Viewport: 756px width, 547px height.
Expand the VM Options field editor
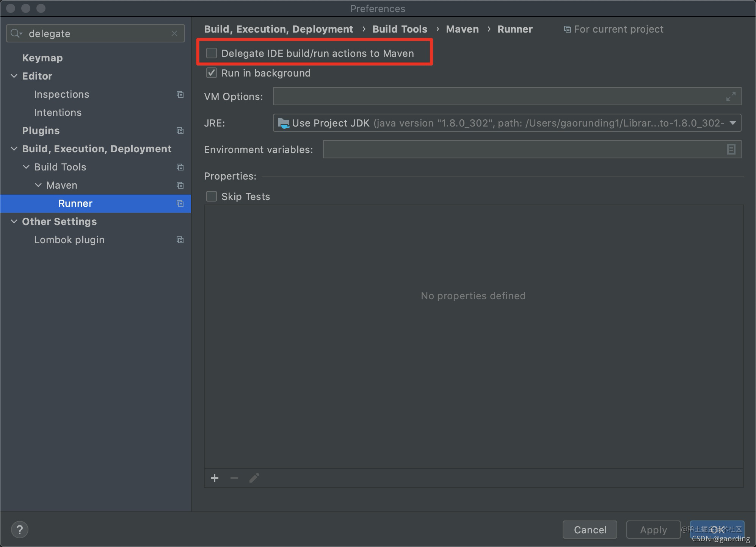point(731,96)
